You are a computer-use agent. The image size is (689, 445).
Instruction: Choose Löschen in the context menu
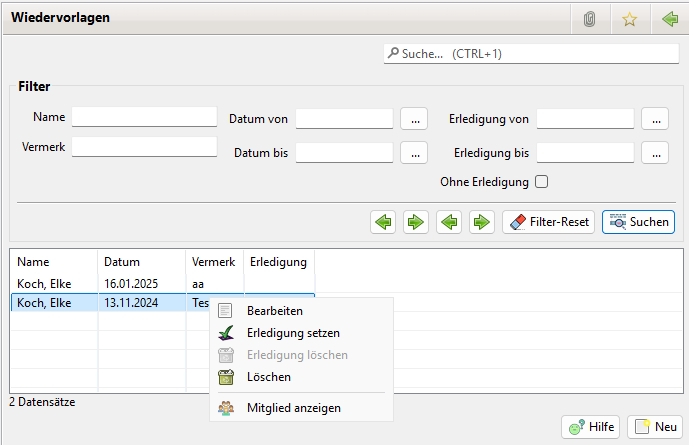268,377
